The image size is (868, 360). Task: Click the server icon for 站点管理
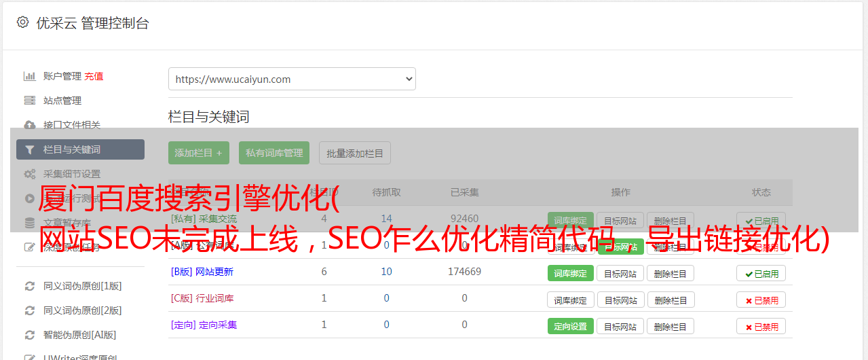pos(30,101)
